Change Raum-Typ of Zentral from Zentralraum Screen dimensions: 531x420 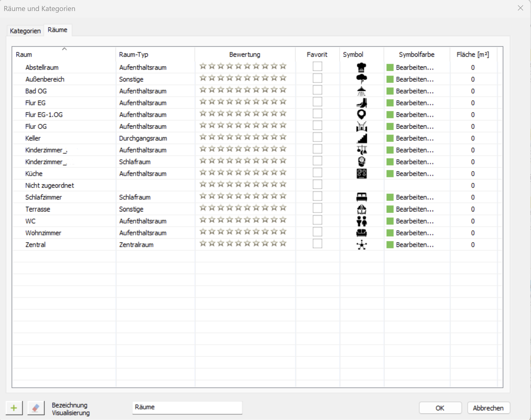pos(155,245)
